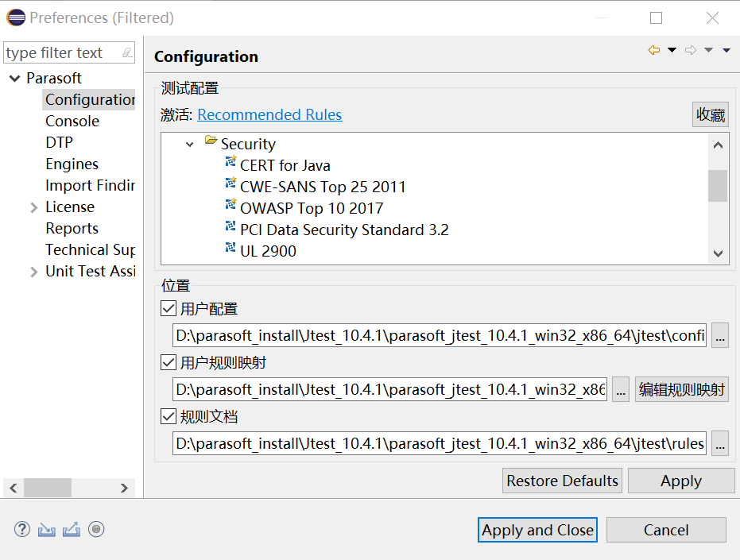740x560 pixels.
Task: Click the tree horizontal scrollbar thumb
Action: point(48,488)
